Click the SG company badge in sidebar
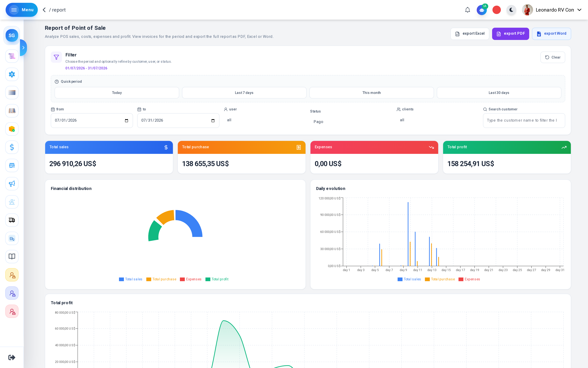 (x=12, y=36)
